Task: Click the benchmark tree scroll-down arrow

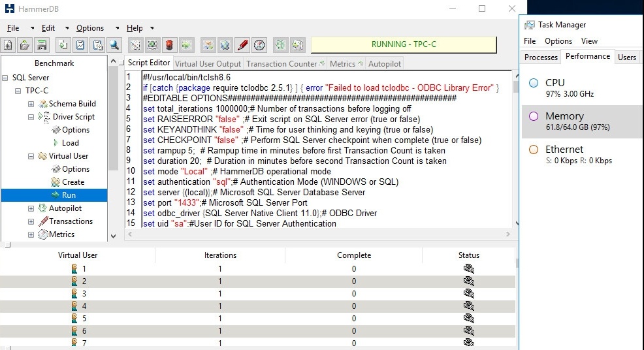Action: tap(114, 236)
